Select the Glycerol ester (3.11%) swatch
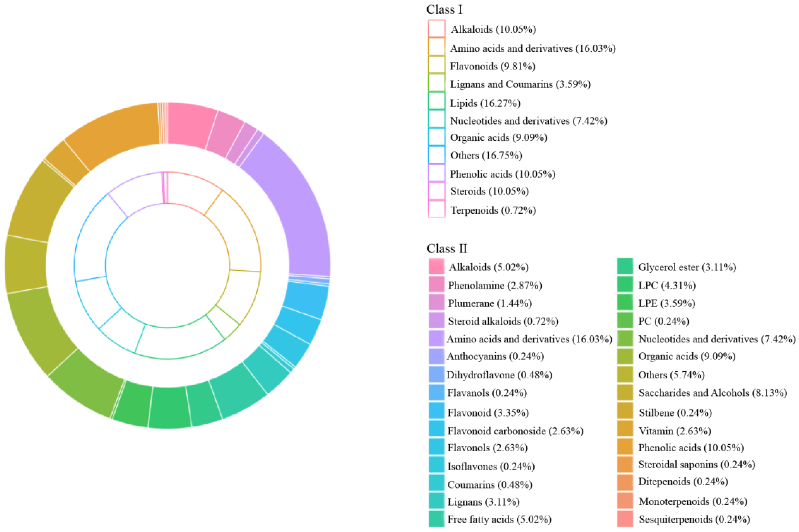 coord(625,266)
